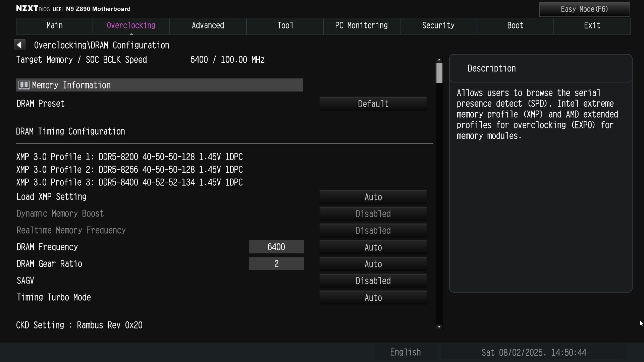Open DRAM Gear Ratio Auto dropdown
644x362 pixels.
pos(373,264)
